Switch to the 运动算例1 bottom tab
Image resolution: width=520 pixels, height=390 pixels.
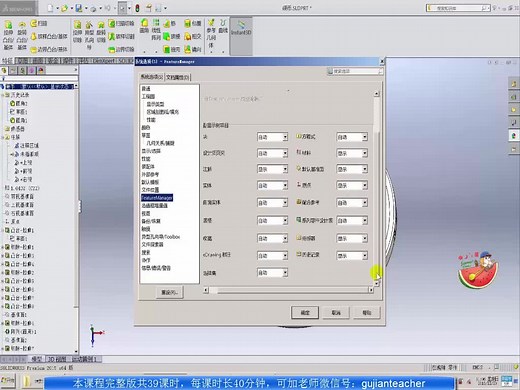85,359
